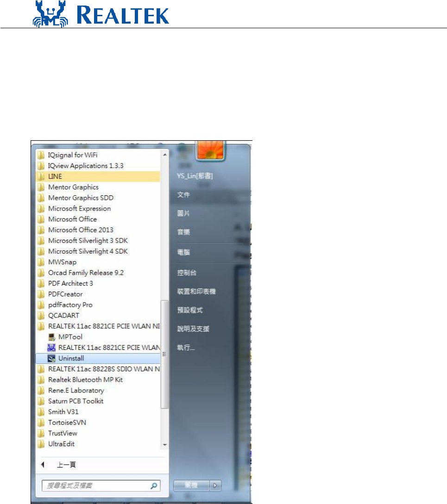Click the TrustView folder icon
Screen dimensions: 447x504
[x=41, y=433]
